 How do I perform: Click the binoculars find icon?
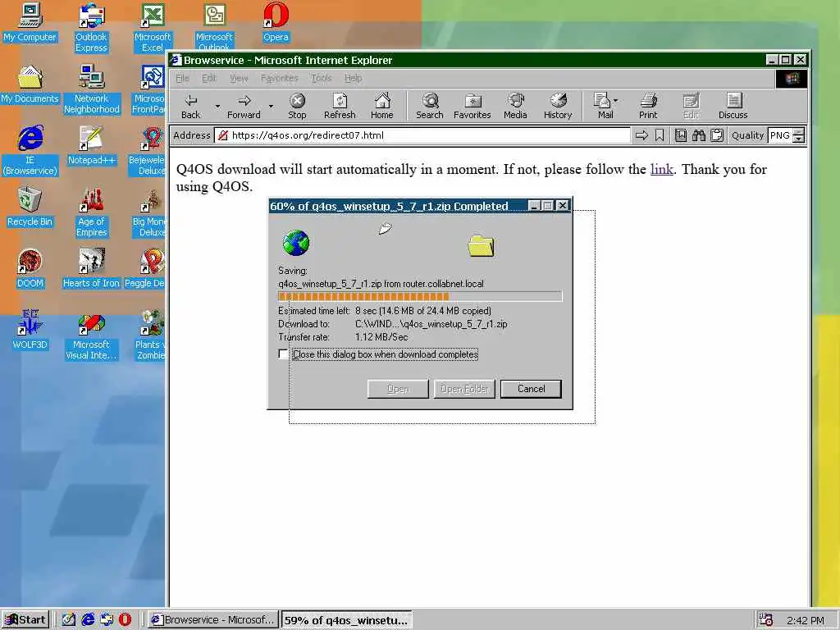click(x=699, y=135)
